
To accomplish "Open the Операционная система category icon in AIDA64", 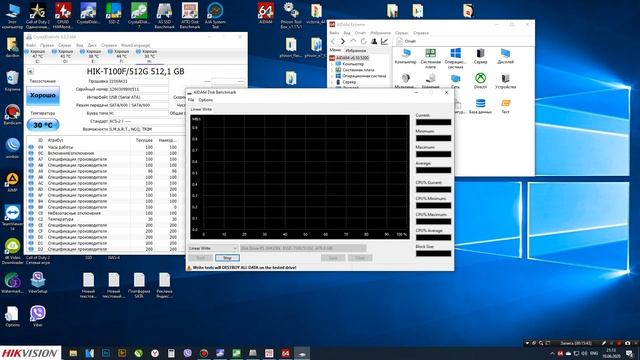I will pyautogui.click(x=455, y=58).
